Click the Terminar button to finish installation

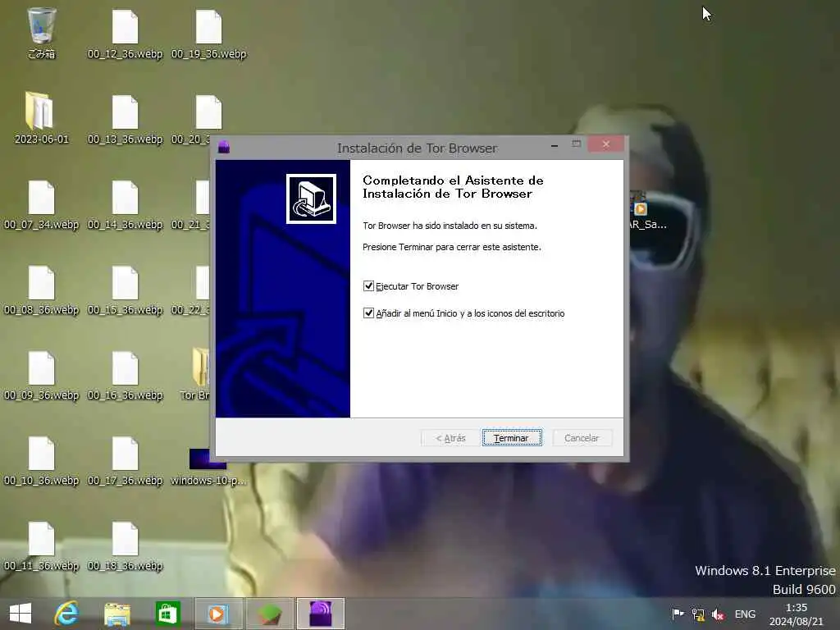pos(512,438)
